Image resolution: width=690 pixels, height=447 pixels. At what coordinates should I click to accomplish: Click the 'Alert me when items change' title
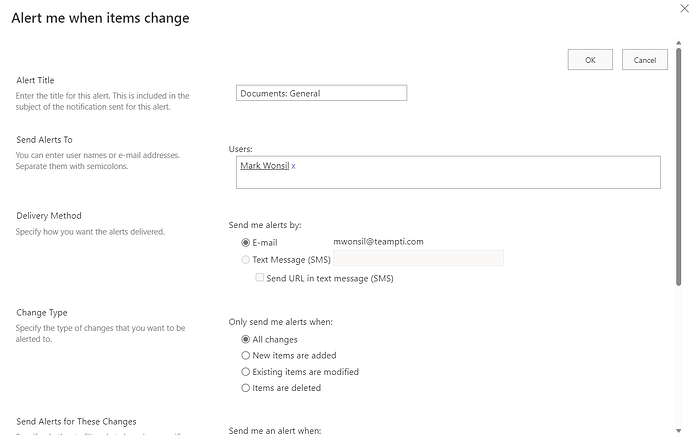tap(100, 18)
